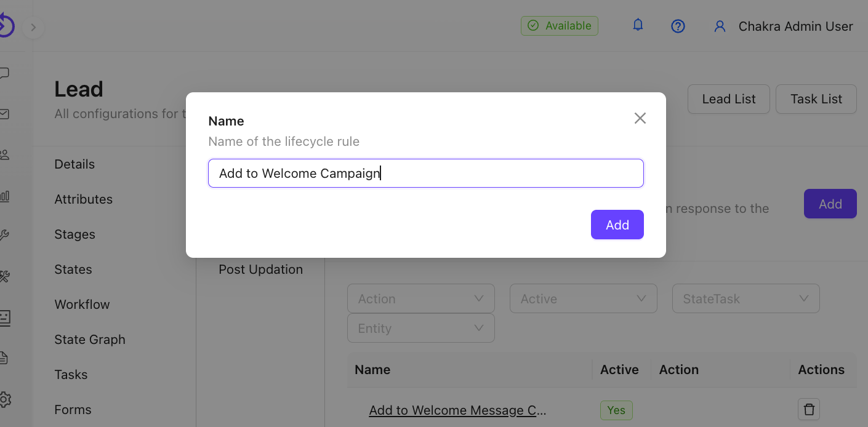
Task: Open the tools/setup sidebar icon
Action: (x=5, y=276)
